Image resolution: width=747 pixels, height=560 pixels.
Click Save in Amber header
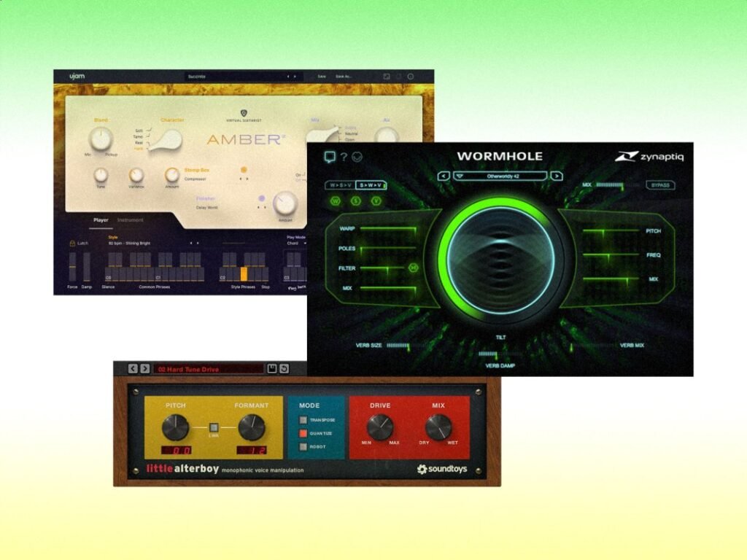[x=322, y=76]
